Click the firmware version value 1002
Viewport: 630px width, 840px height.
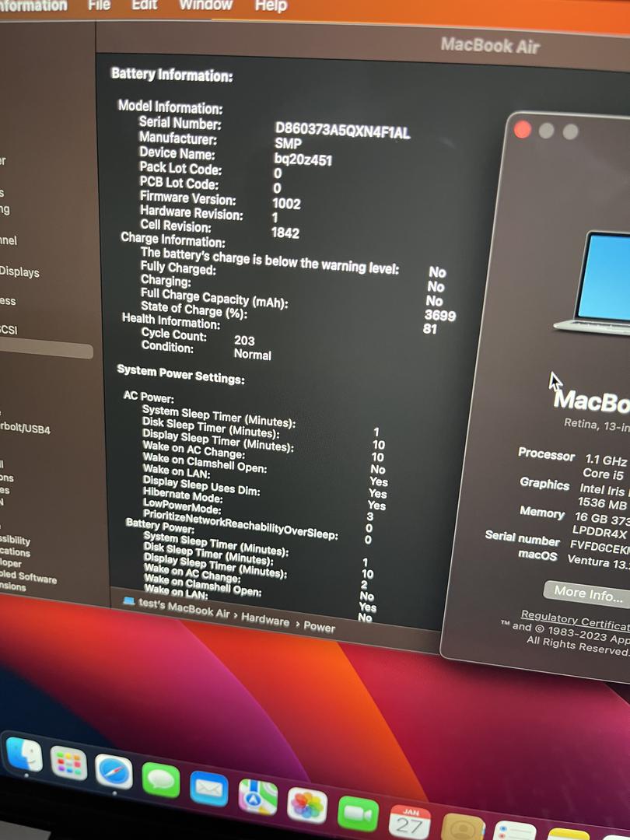pos(286,204)
